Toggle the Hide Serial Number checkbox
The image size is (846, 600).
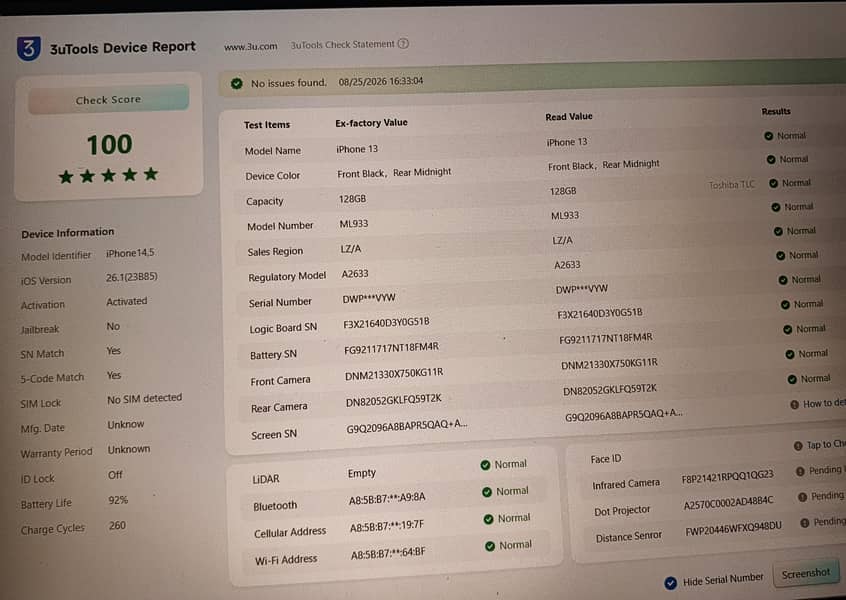(671, 583)
